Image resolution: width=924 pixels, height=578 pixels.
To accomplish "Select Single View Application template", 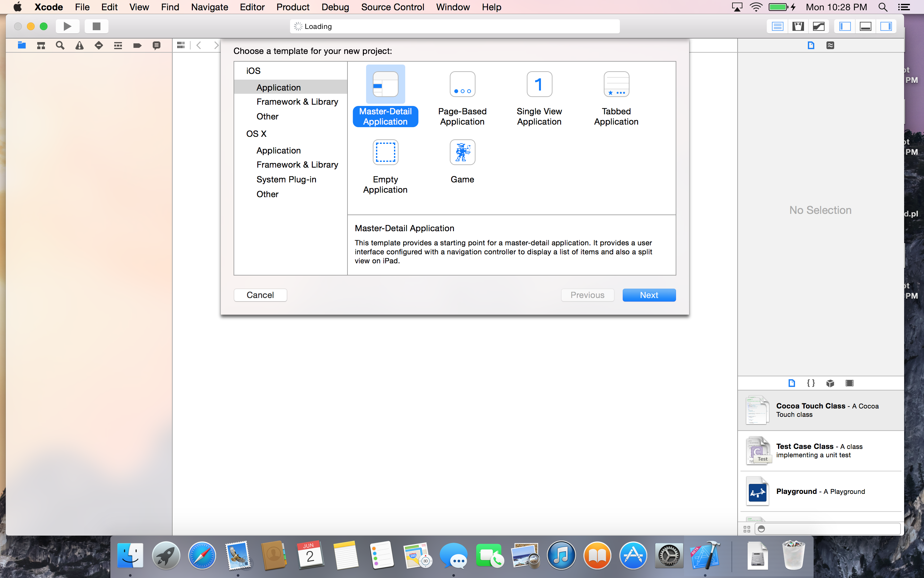I will [x=539, y=98].
